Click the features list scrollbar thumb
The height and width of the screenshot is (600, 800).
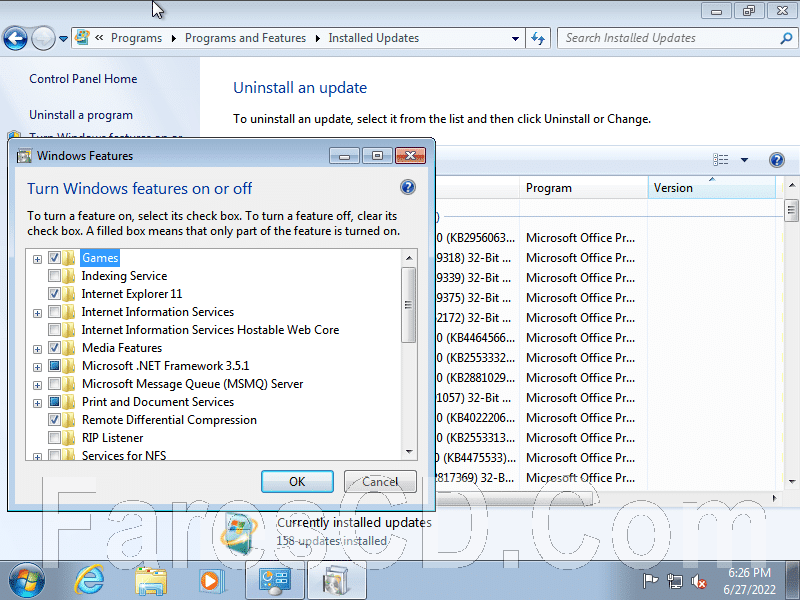(409, 305)
